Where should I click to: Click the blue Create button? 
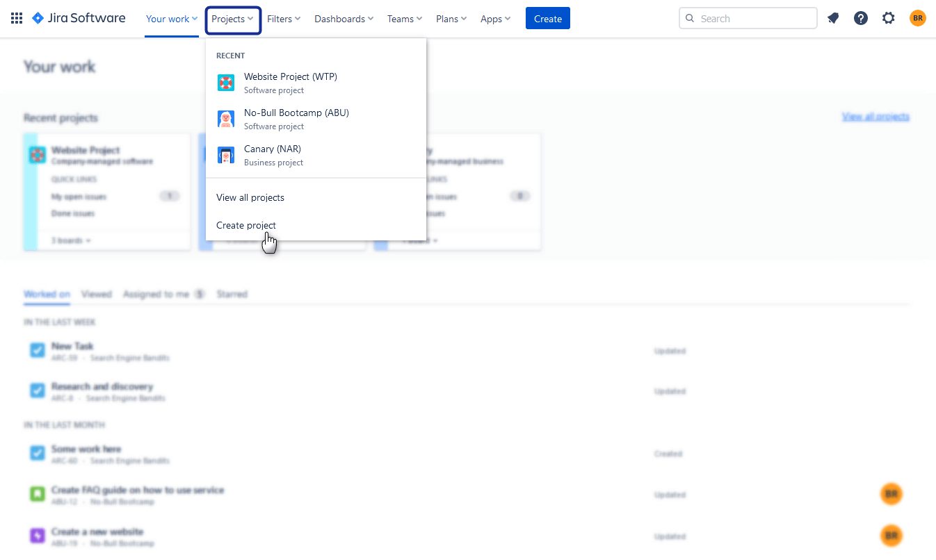[x=548, y=19]
